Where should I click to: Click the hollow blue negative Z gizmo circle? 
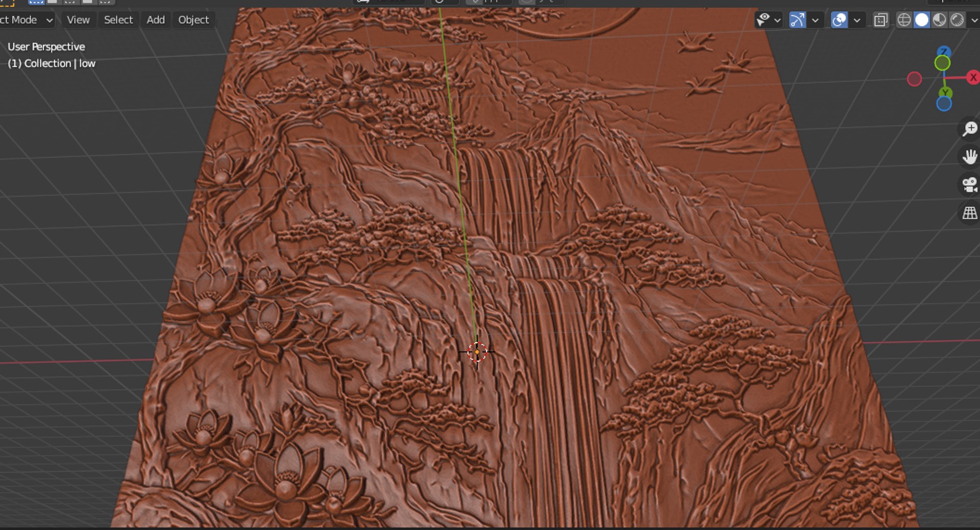(x=944, y=104)
